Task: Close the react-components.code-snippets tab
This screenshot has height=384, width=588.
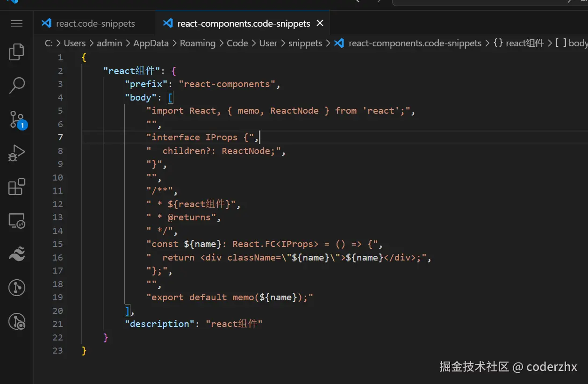Action: point(320,23)
